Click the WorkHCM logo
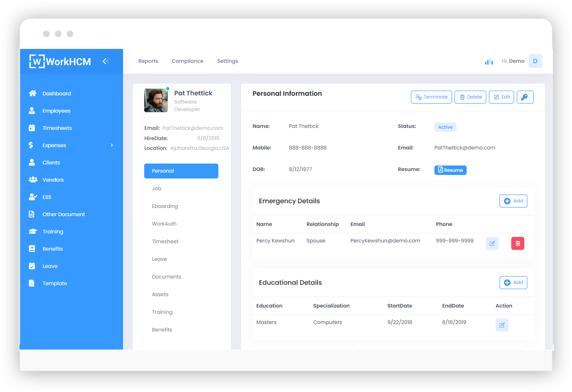 pyautogui.click(x=60, y=61)
